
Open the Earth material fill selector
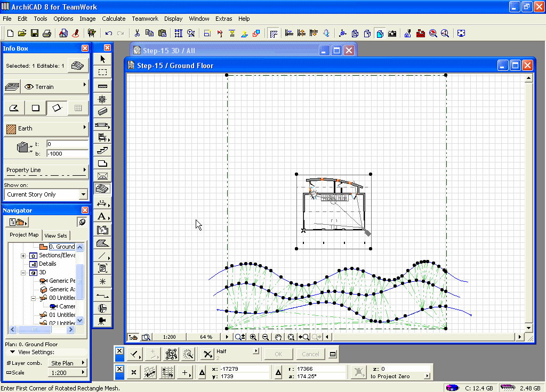(45, 128)
